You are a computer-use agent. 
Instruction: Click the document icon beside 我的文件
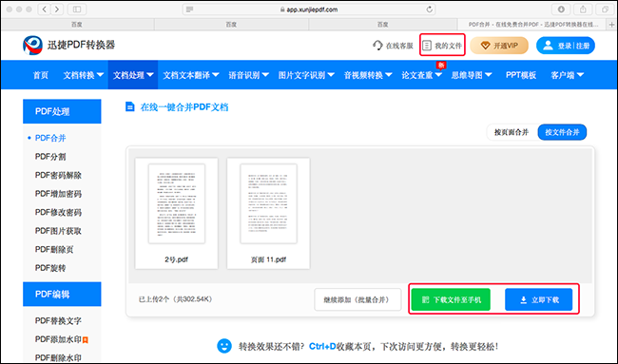[427, 46]
